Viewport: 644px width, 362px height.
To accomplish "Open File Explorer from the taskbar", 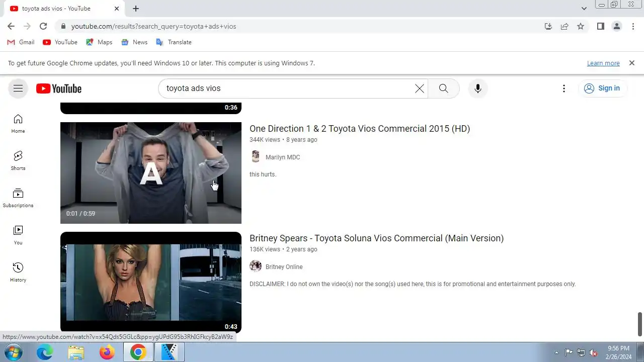I will [76, 352].
